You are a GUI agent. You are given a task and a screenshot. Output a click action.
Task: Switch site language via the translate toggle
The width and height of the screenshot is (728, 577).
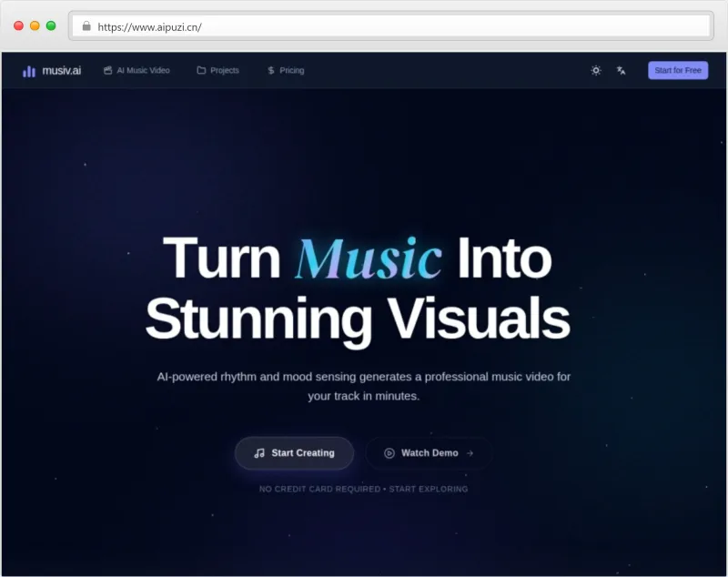coord(620,70)
